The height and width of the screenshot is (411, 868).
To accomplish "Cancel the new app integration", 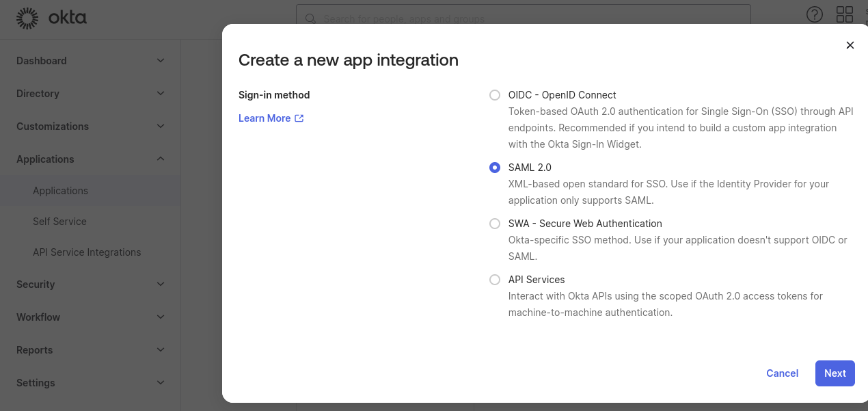I will point(782,373).
